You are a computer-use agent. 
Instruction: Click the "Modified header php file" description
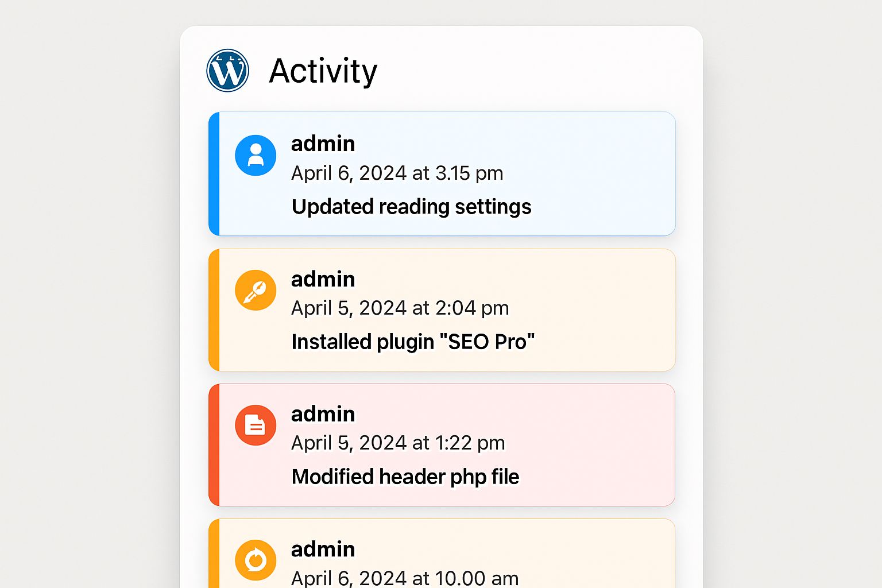coord(405,477)
